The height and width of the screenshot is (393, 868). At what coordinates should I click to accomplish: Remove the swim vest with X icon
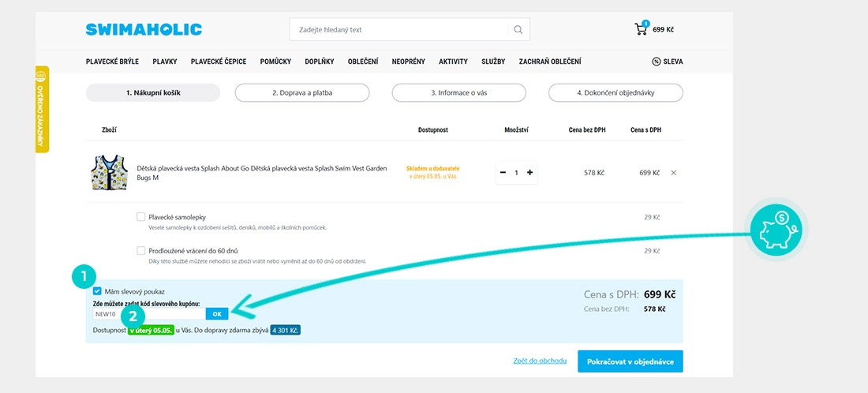674,173
